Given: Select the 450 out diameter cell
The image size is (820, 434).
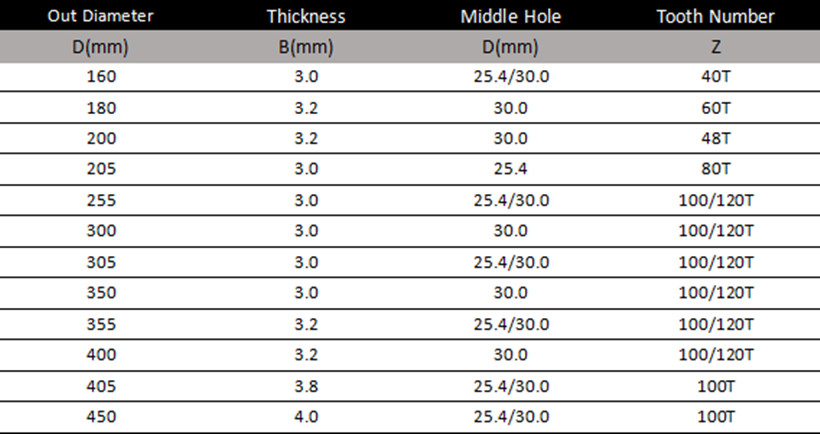Looking at the screenshot, I should (x=101, y=417).
